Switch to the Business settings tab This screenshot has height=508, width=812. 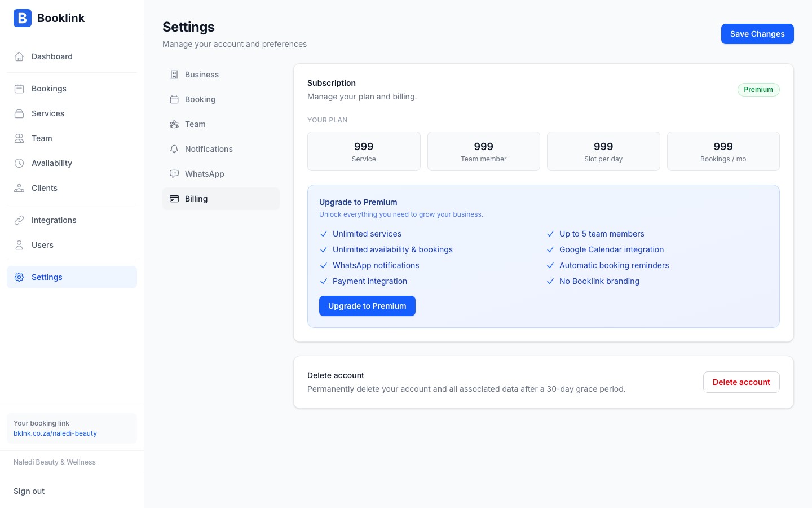point(201,75)
